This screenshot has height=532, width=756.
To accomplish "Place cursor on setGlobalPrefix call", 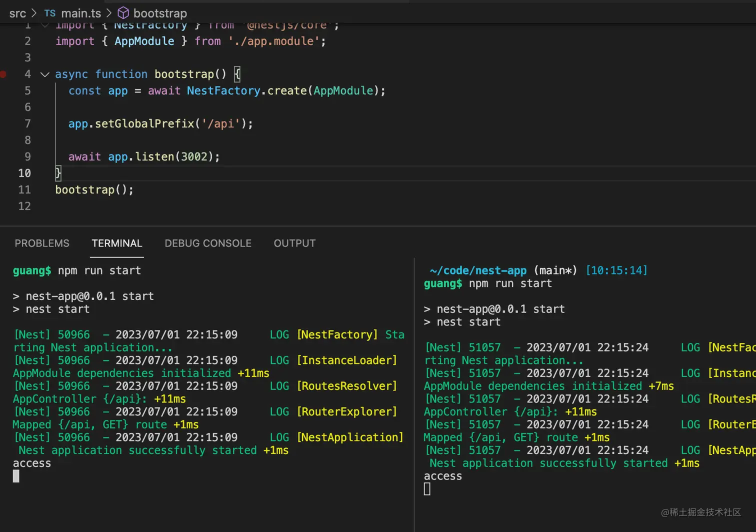I will pos(144,123).
